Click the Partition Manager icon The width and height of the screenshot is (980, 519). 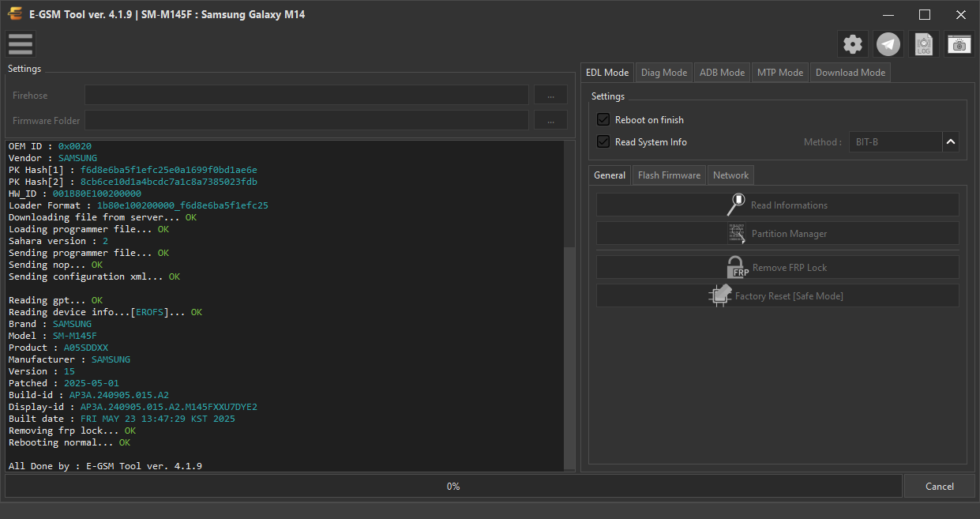point(737,234)
